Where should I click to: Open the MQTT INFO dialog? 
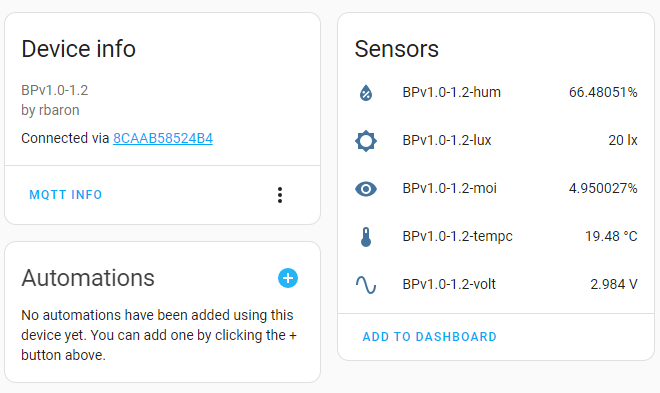click(66, 195)
